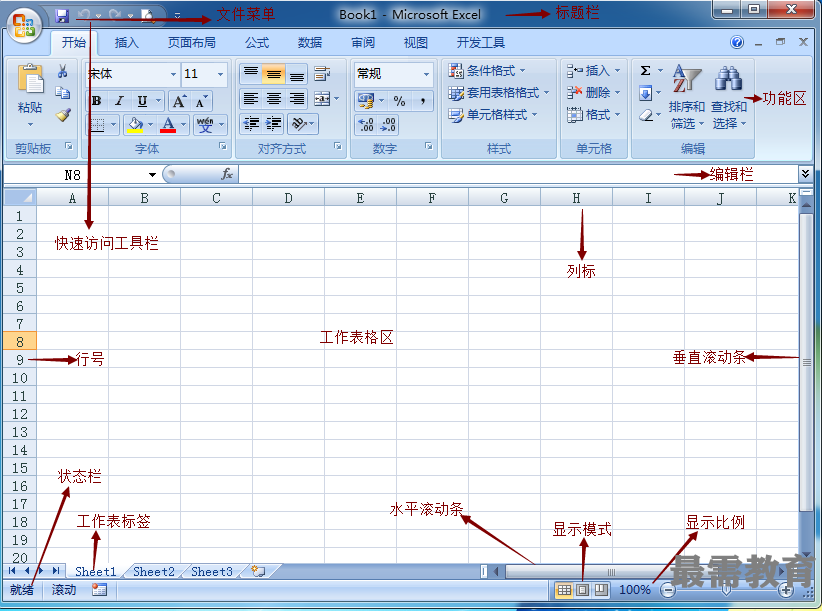Open Excel Help question mark

pyautogui.click(x=737, y=42)
